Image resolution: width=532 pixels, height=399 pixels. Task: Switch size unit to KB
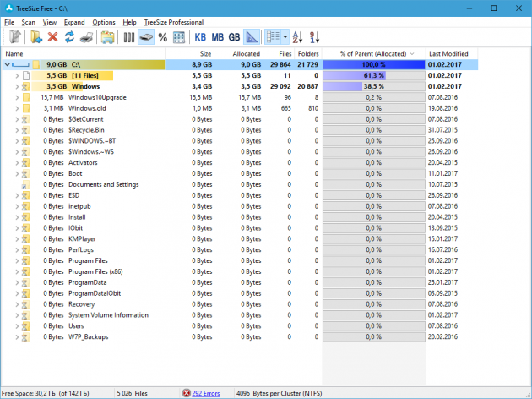coord(200,37)
